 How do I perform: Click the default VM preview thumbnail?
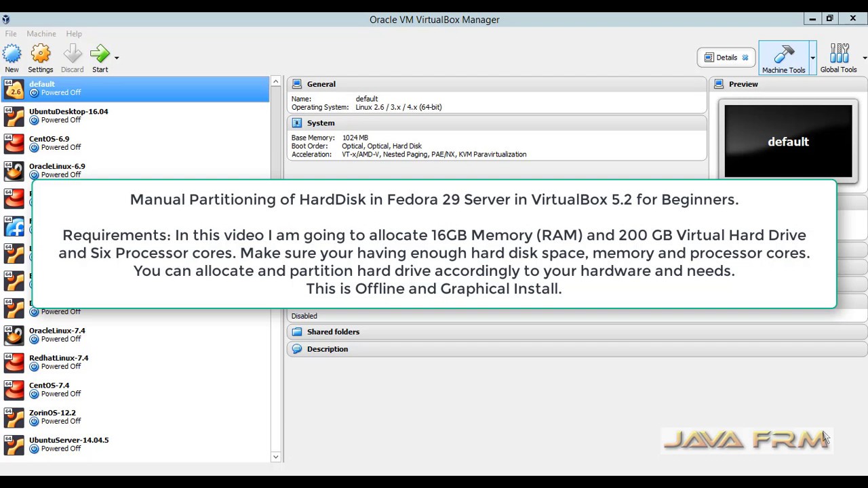click(788, 141)
